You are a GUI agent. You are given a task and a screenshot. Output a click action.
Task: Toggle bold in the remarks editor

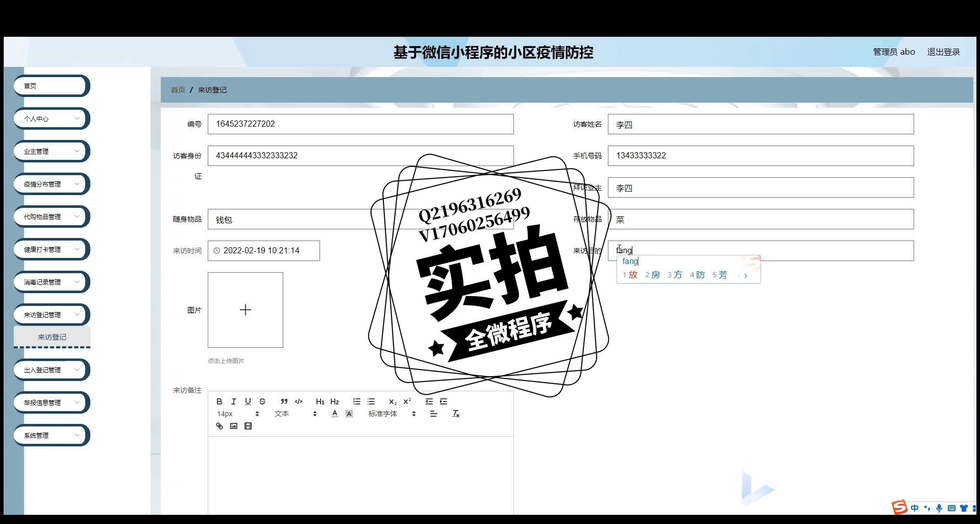coord(219,401)
